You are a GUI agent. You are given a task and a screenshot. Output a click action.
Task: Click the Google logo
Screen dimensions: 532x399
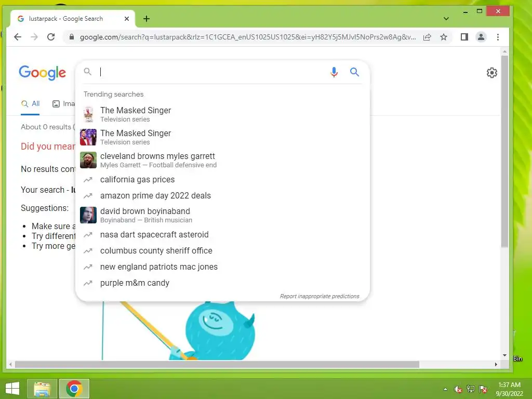coord(43,73)
